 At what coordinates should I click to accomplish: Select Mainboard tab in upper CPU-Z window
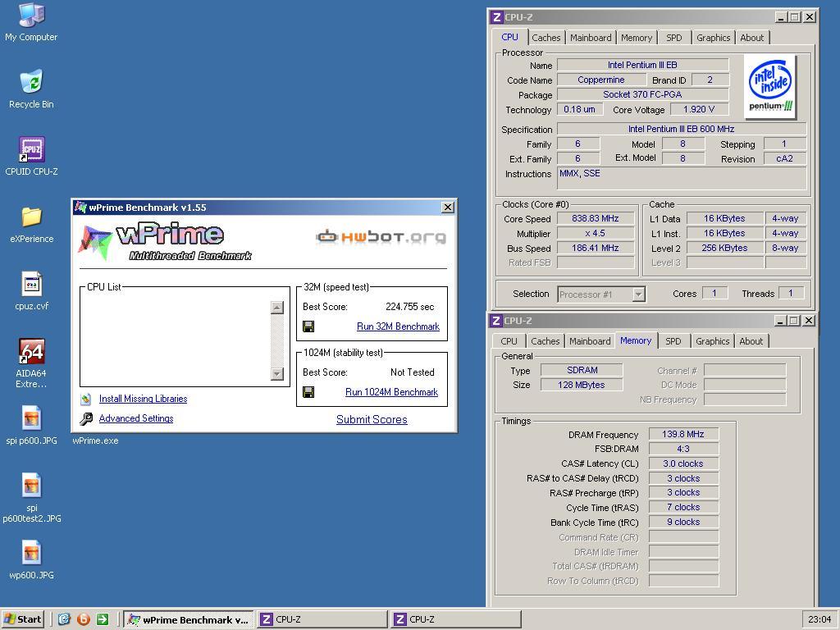pyautogui.click(x=591, y=38)
